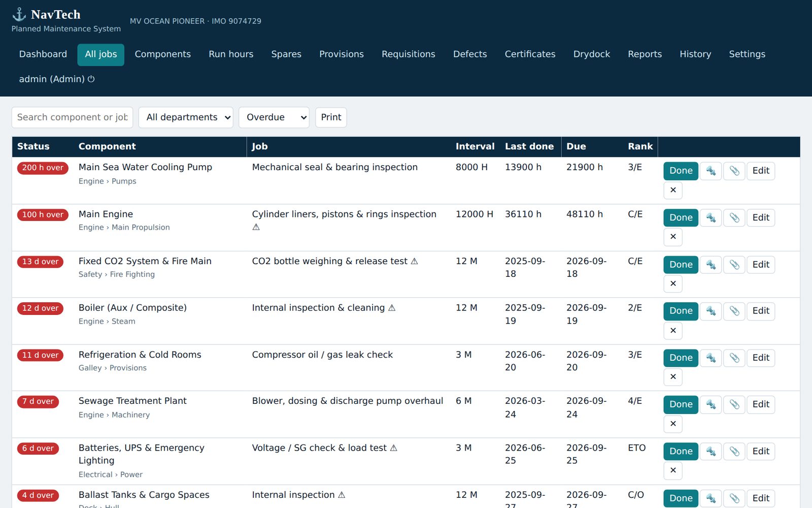Delete Main Sea Water Cooling Pump job with X
This screenshot has height=508, width=812.
point(673,190)
